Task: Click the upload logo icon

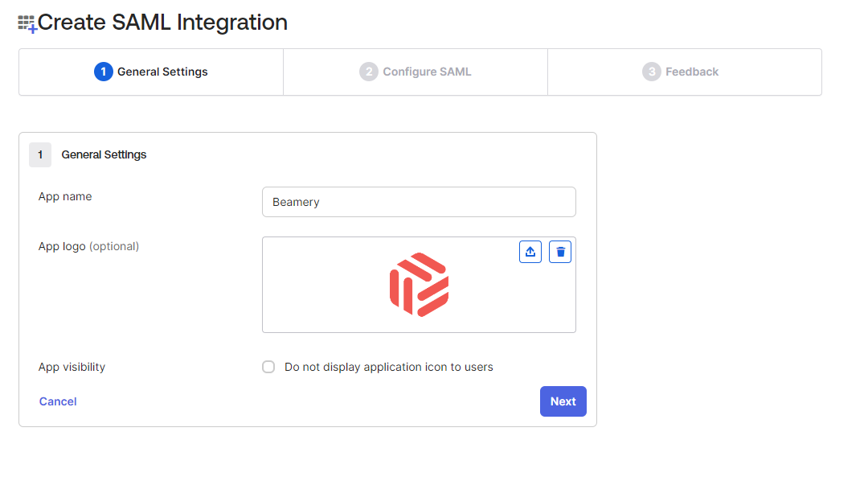Action: (x=530, y=252)
